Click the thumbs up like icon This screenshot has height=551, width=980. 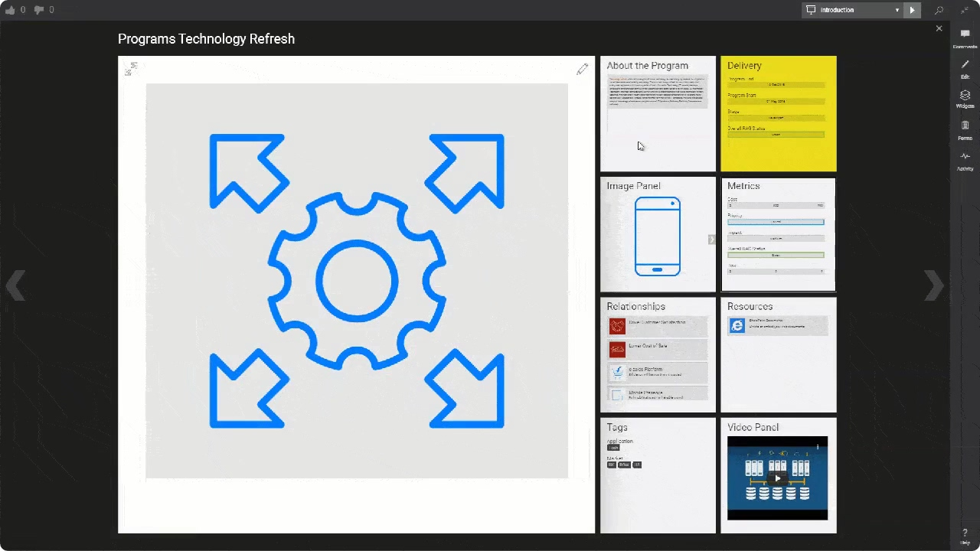pos(10,10)
